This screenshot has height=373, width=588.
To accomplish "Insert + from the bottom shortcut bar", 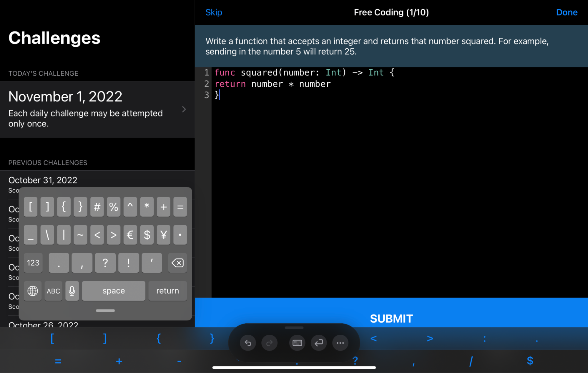I will 119,361.
